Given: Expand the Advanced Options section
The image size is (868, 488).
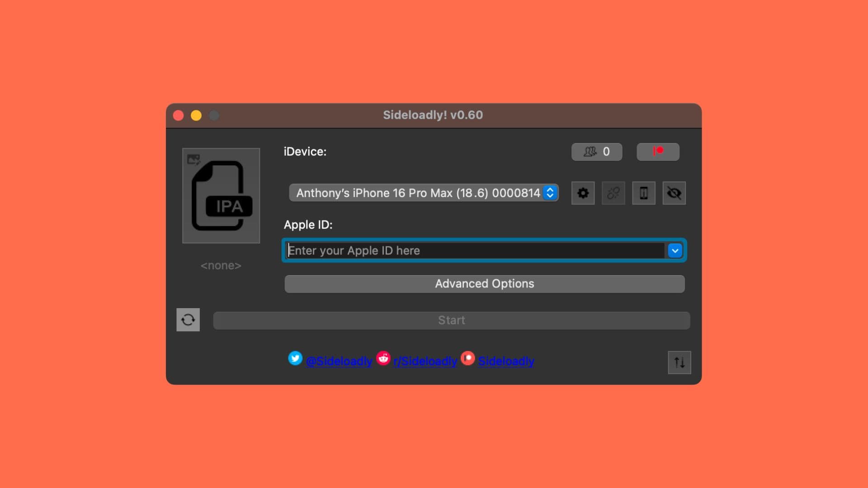Looking at the screenshot, I should (x=484, y=284).
